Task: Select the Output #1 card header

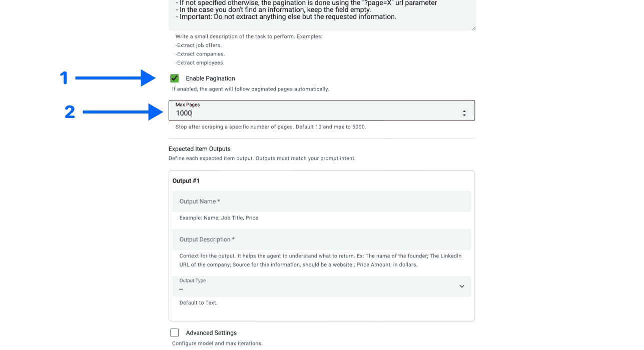Action: tap(186, 180)
